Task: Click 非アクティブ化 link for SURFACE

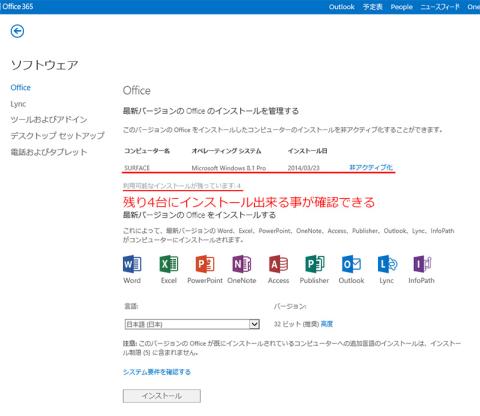Action: point(371,167)
